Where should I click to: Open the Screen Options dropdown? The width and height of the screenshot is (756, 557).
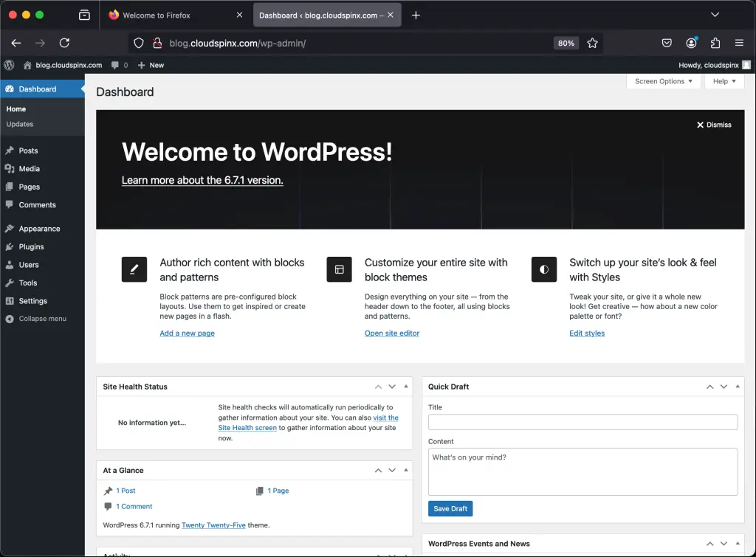click(662, 81)
